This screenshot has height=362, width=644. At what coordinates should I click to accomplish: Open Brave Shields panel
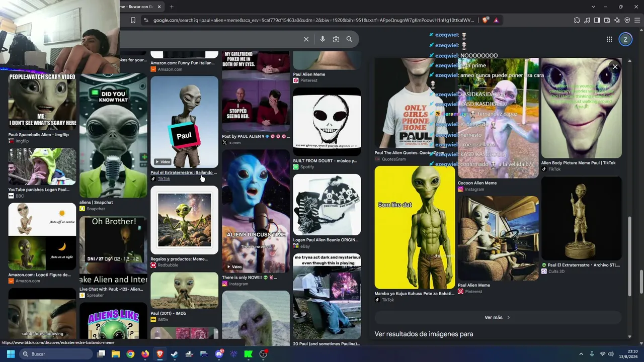tap(485, 20)
